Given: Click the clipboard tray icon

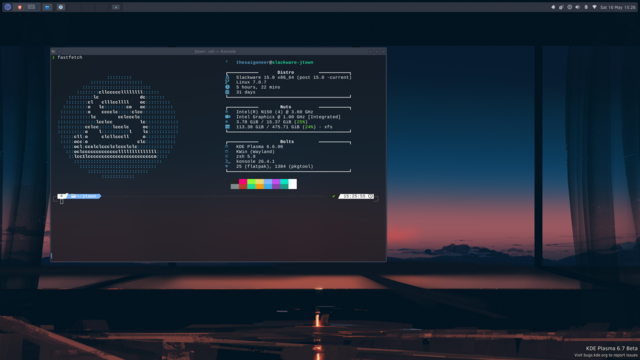Looking at the screenshot, I should (x=561, y=7).
